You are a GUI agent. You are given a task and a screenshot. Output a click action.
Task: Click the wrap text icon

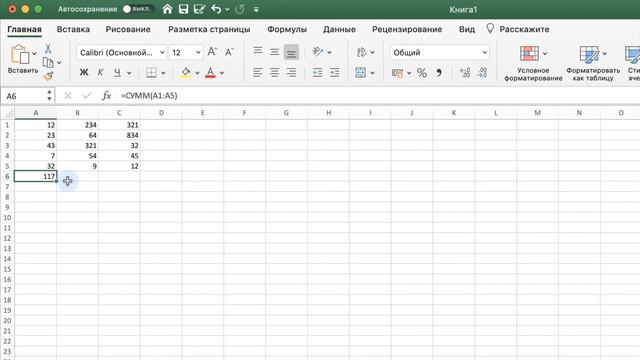(x=361, y=52)
